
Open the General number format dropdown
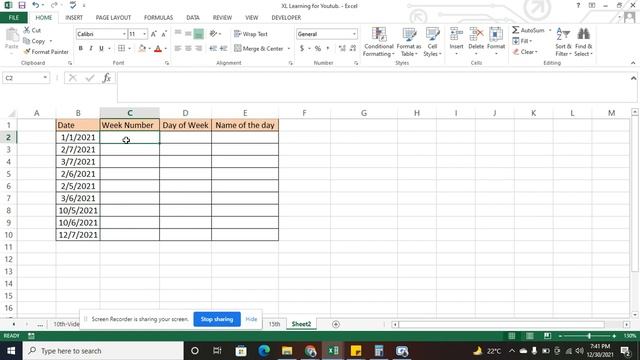click(x=354, y=34)
